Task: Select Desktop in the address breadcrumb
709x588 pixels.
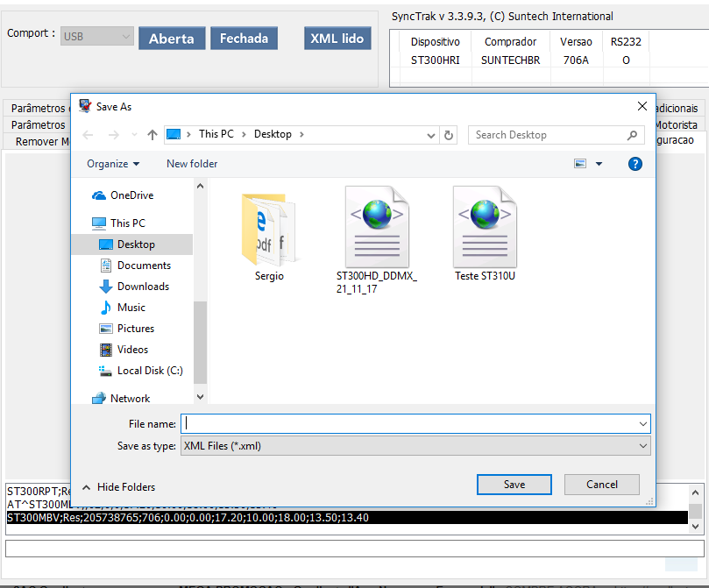Action: 273,134
